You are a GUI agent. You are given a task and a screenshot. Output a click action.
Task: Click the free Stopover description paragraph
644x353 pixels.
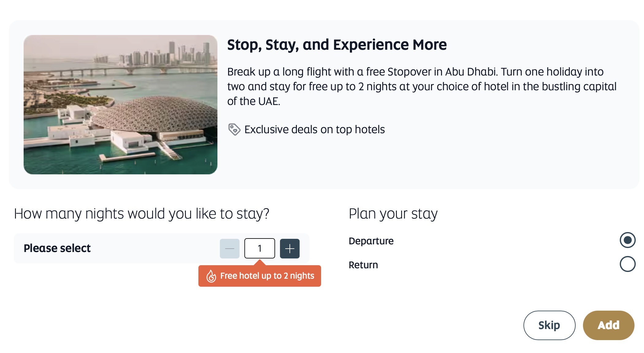422,86
